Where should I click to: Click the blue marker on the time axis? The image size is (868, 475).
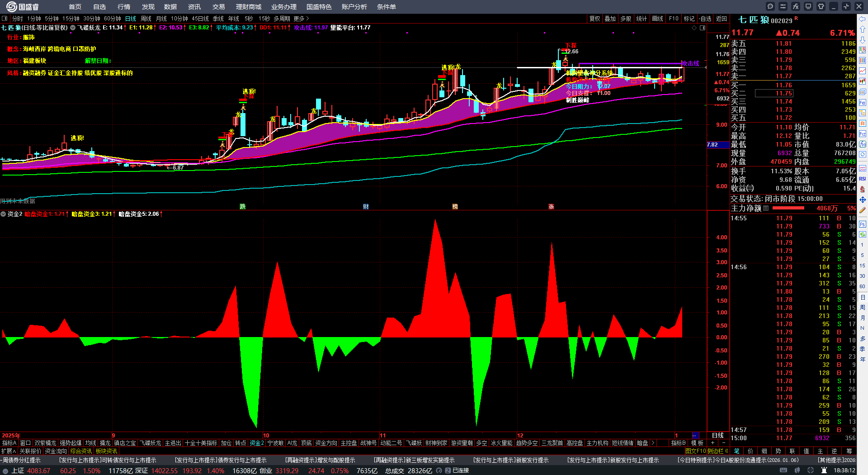pos(695,436)
